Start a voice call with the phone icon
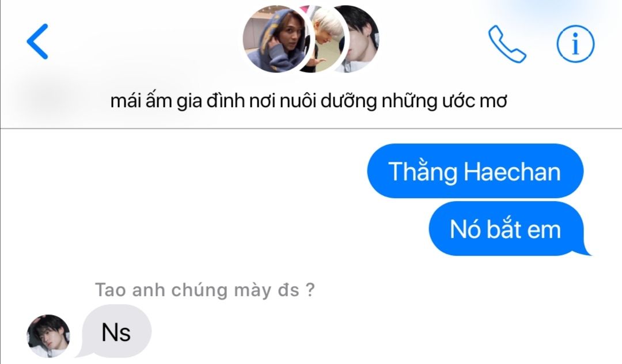The image size is (622, 364). pos(507,44)
